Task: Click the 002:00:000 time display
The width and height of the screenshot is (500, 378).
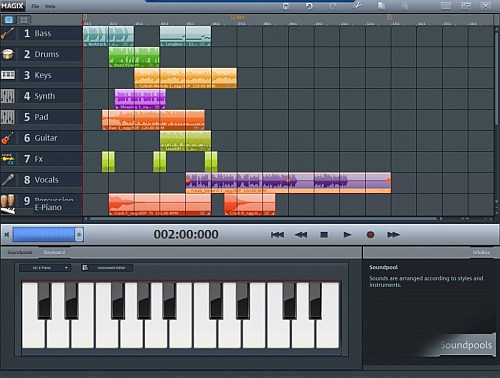Action: [x=186, y=234]
